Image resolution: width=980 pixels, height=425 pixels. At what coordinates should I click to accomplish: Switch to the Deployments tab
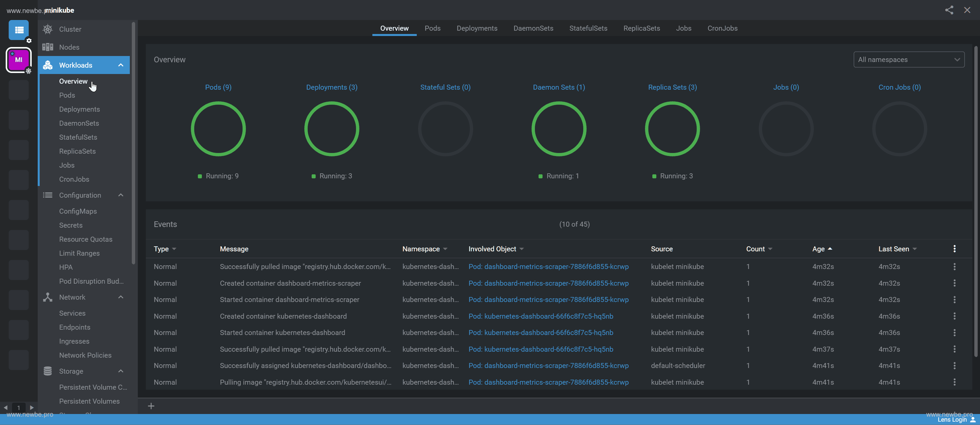coord(477,28)
